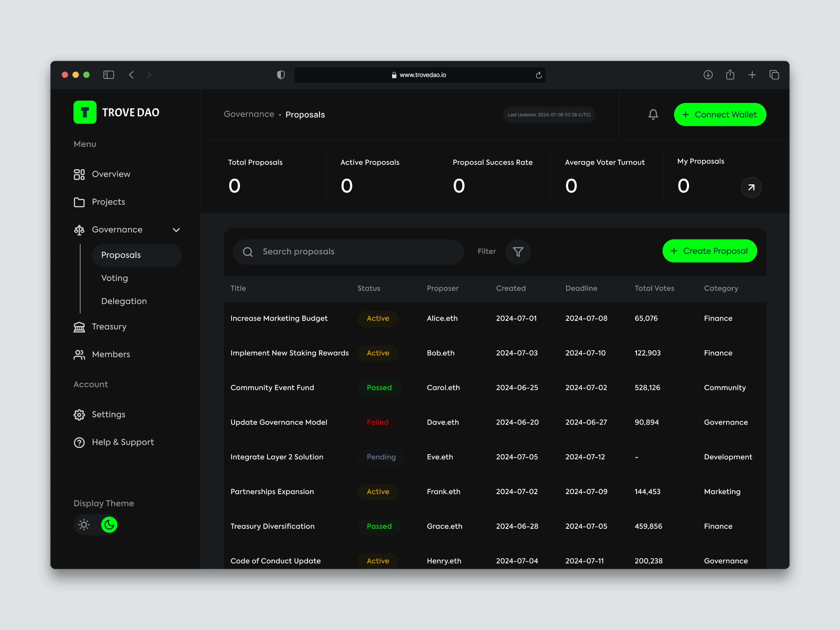
Task: Open the Voting submenu item
Action: pos(115,278)
